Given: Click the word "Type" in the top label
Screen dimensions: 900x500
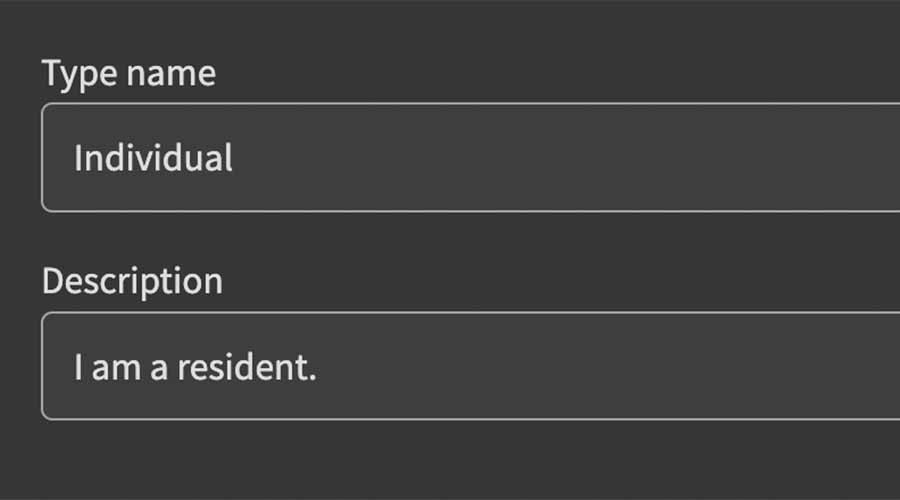Looking at the screenshot, I should (x=79, y=74).
